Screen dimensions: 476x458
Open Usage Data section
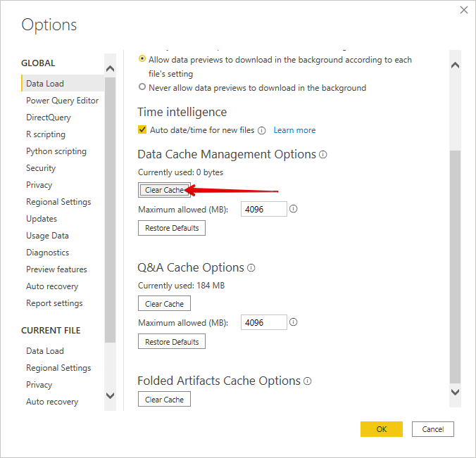point(47,236)
